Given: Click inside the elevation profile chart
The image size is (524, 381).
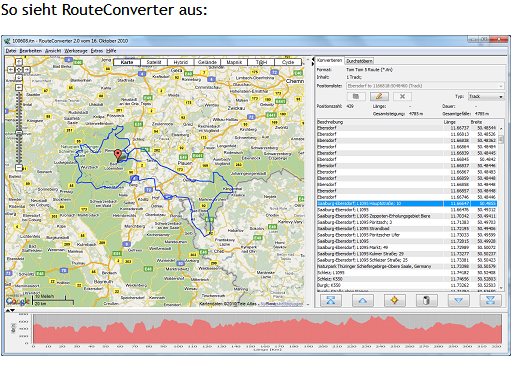Looking at the screenshot, I should (x=267, y=329).
